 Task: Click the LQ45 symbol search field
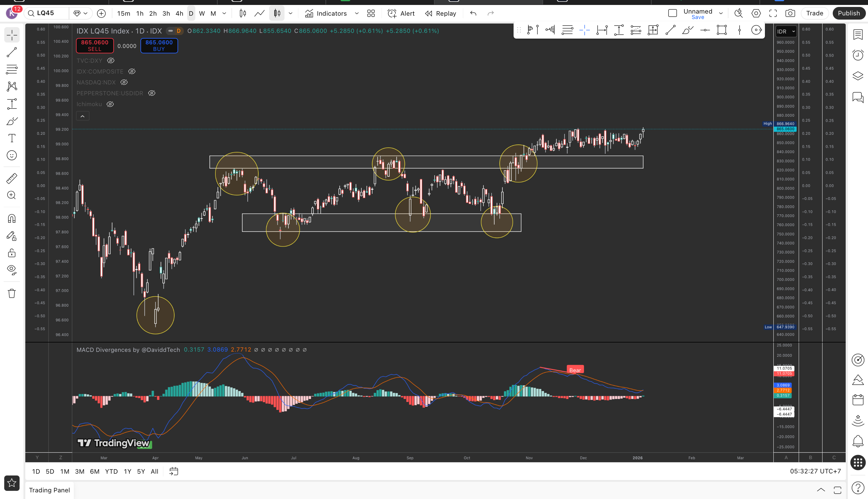[x=46, y=13]
